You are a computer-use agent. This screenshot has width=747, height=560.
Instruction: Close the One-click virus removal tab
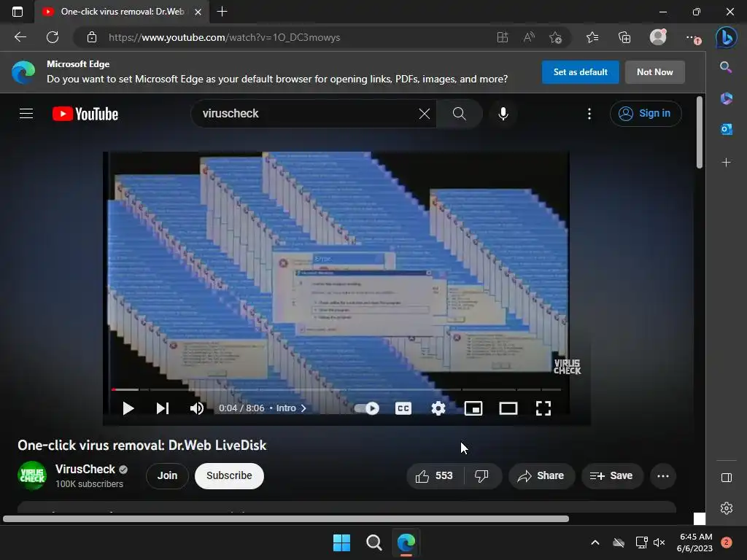tap(198, 12)
